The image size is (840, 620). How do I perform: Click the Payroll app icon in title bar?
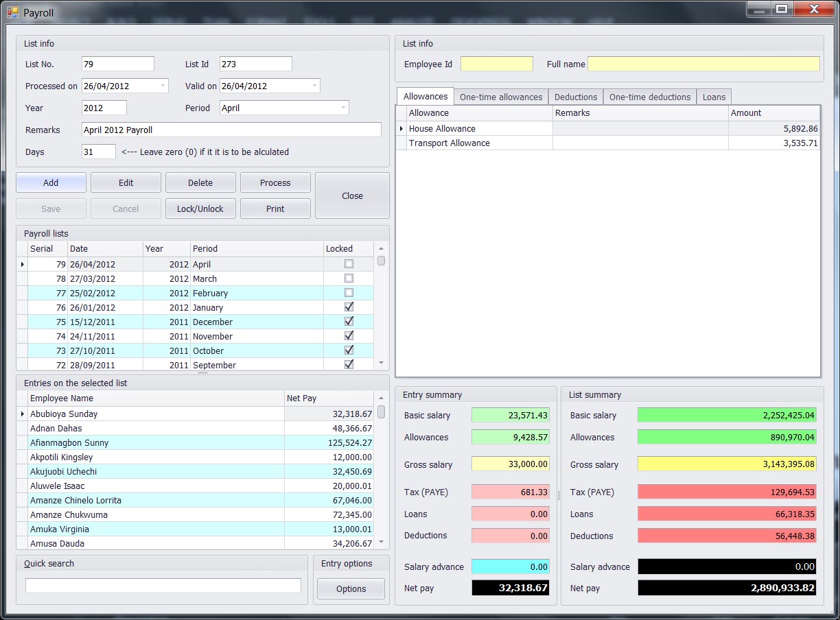12,12
